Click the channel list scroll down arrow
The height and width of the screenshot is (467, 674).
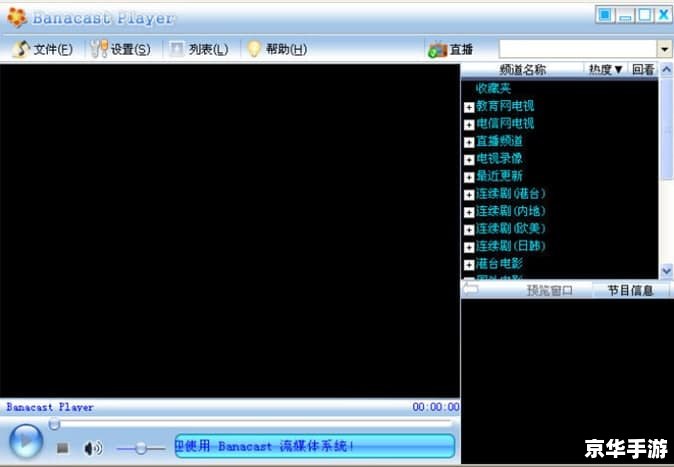click(666, 271)
